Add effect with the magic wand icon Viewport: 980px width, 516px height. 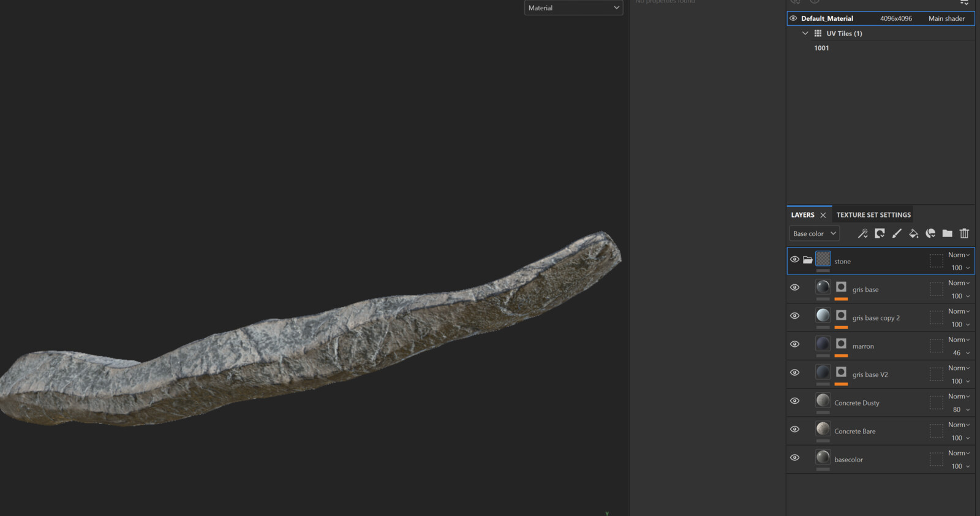[862, 233]
